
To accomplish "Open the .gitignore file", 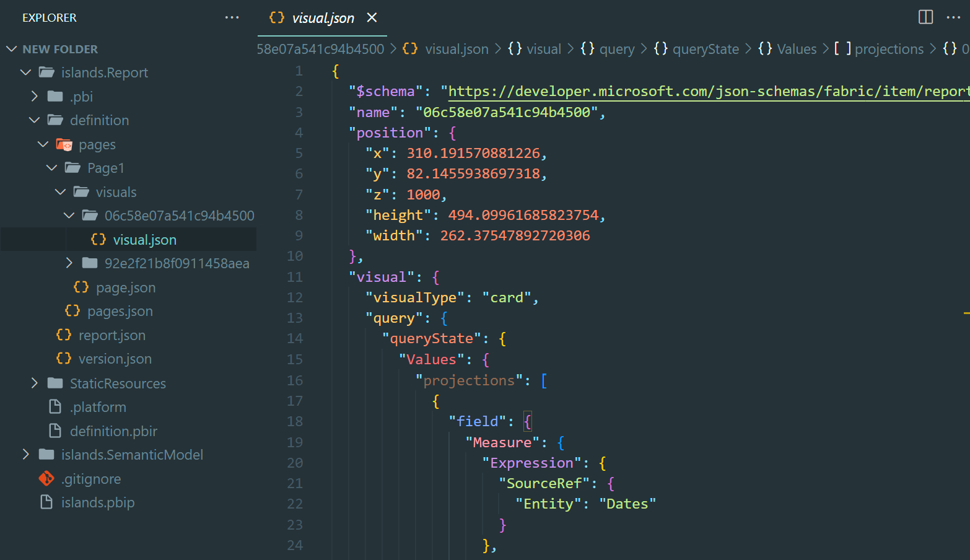I will tap(91, 479).
